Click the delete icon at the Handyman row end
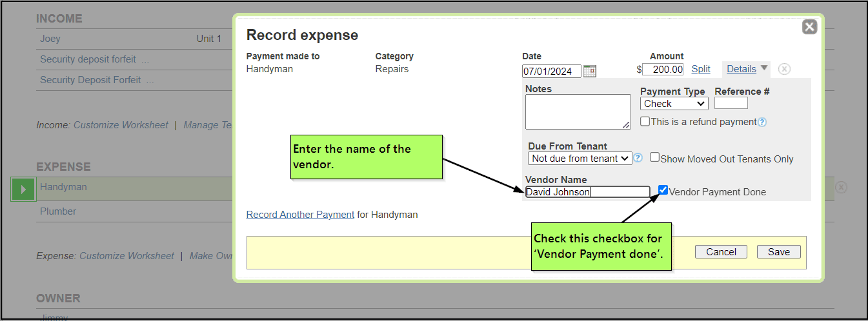The width and height of the screenshot is (868, 321). click(841, 188)
